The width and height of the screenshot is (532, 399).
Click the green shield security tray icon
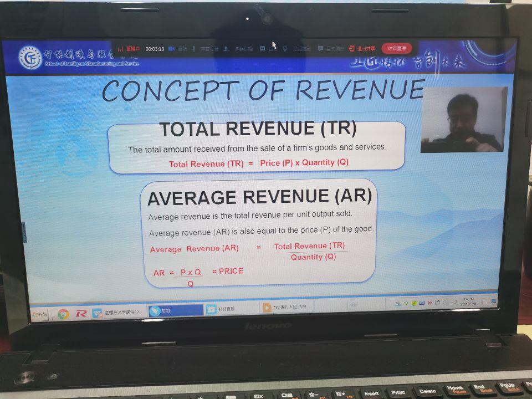(406, 303)
